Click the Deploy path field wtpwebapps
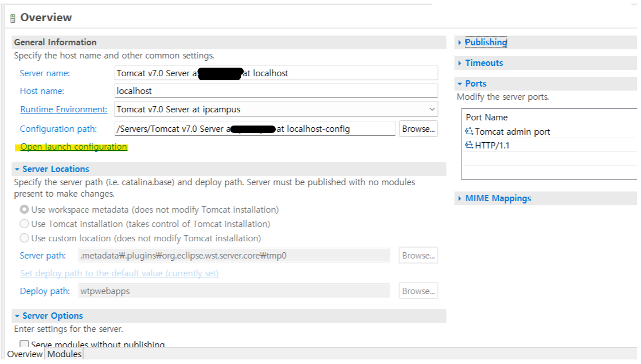The height and width of the screenshot is (364, 641). coord(234,291)
